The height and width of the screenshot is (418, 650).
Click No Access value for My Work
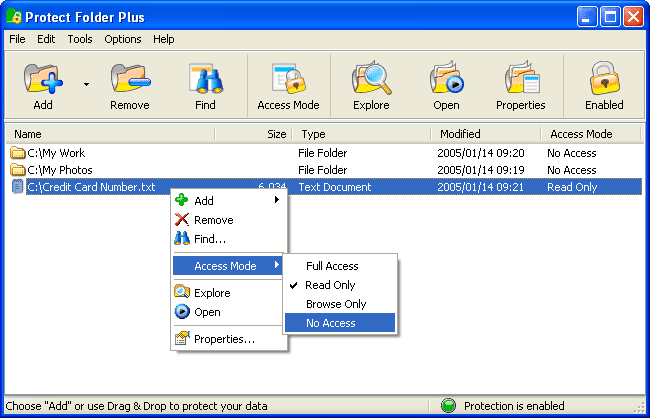(x=572, y=153)
